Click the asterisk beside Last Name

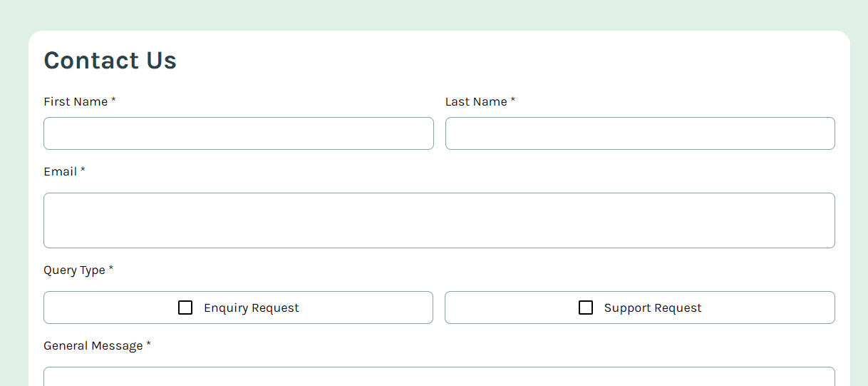(x=513, y=101)
